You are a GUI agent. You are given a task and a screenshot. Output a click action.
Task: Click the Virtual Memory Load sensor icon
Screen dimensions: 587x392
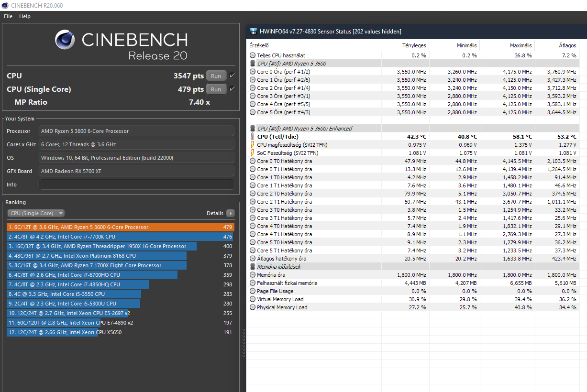(x=253, y=299)
